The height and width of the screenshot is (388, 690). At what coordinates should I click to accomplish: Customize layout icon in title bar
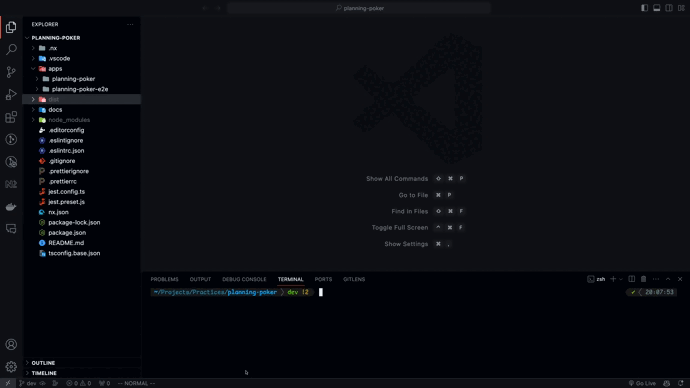(681, 8)
